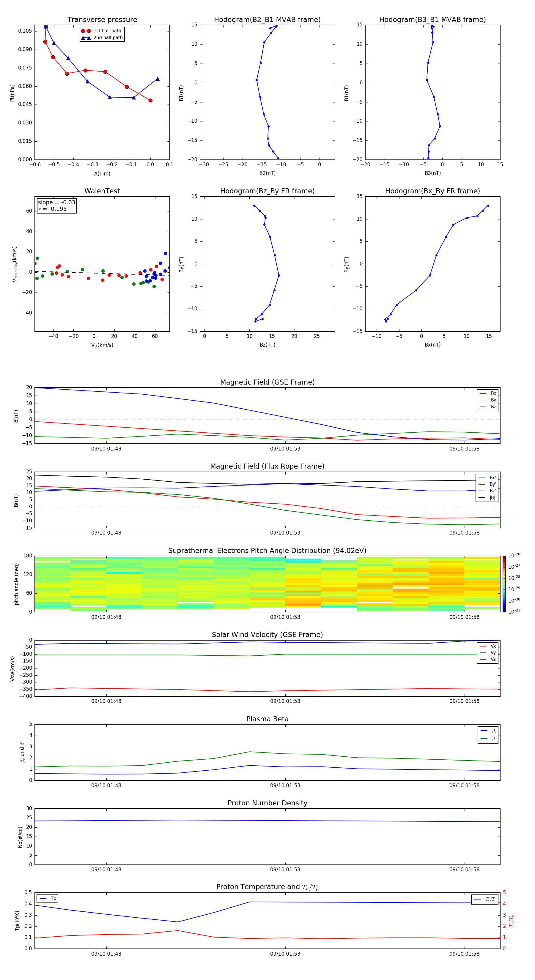Select the "Pt(nPa)" y-axis label

click(x=12, y=92)
